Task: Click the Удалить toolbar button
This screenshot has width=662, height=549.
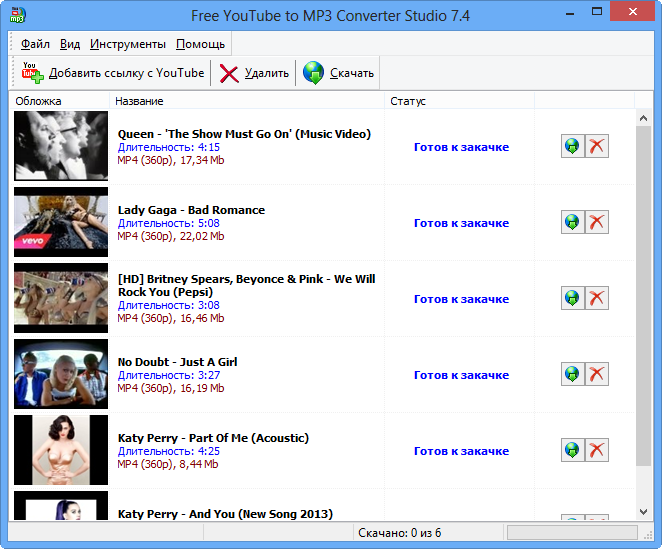Action: click(254, 73)
